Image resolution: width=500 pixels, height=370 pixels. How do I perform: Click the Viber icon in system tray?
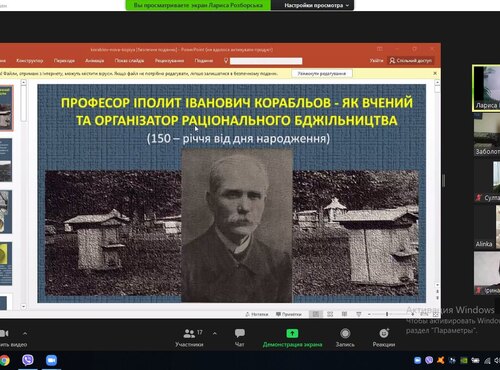(429, 360)
